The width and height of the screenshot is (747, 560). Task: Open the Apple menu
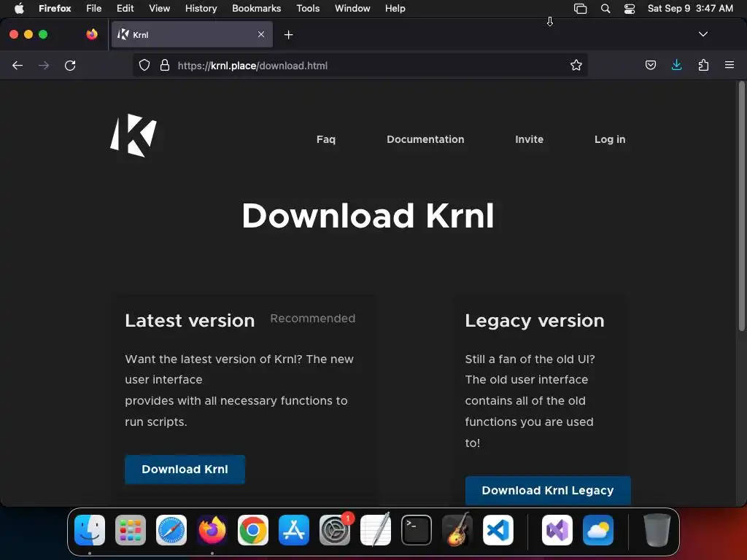(19, 8)
